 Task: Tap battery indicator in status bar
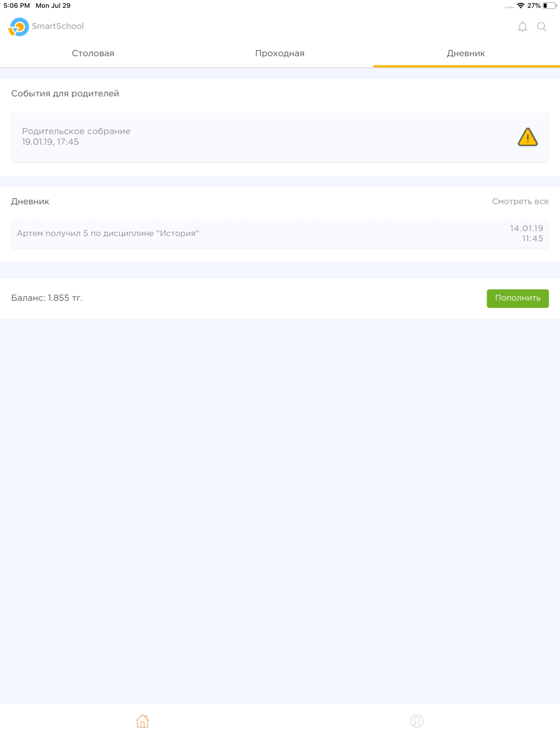click(x=549, y=6)
